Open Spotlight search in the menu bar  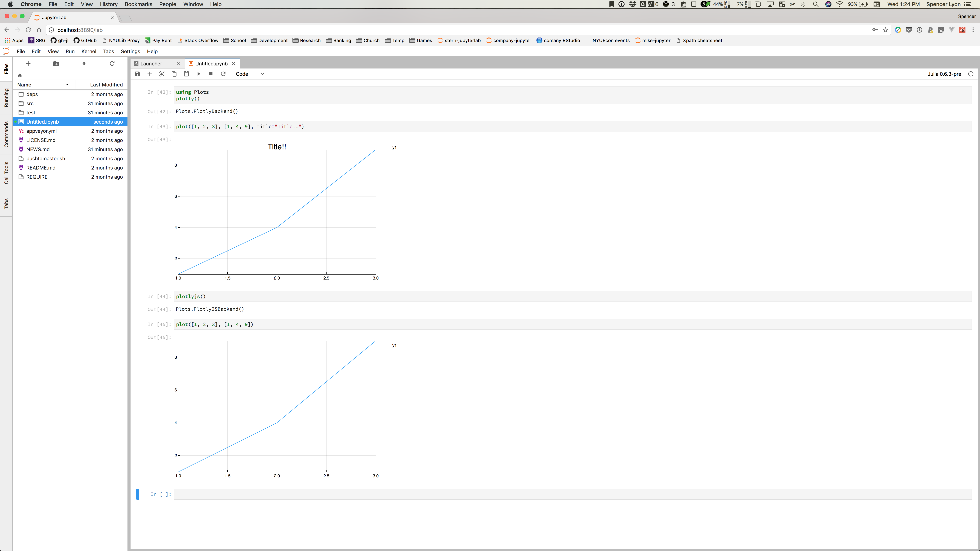pos(816,4)
